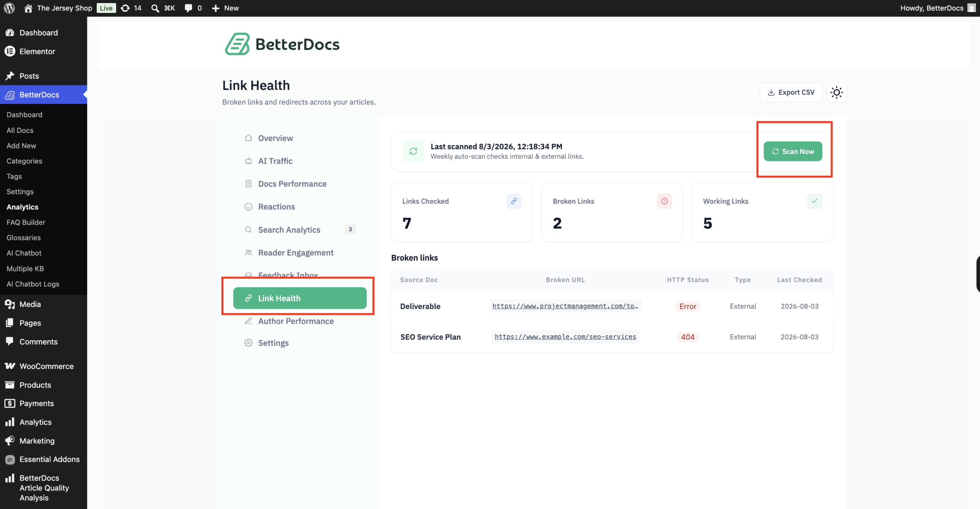Open BetterDocs Settings submenu in sidebar
Viewport: 980px width, 509px height.
point(20,191)
